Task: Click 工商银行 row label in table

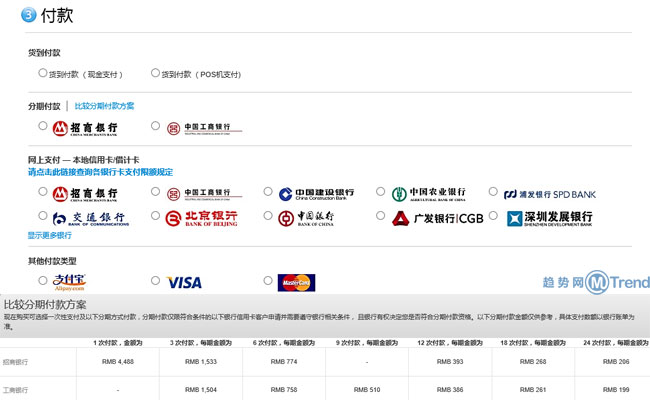Action: point(15,390)
